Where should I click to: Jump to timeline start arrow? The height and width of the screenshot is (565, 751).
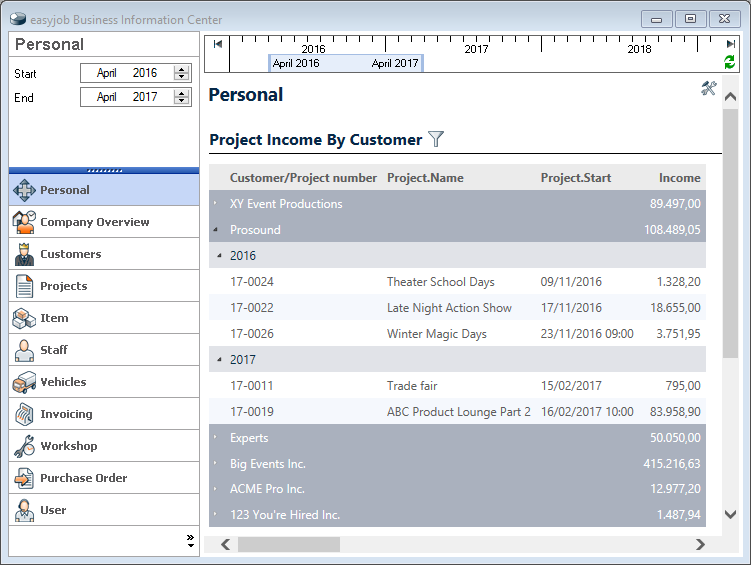(217, 44)
